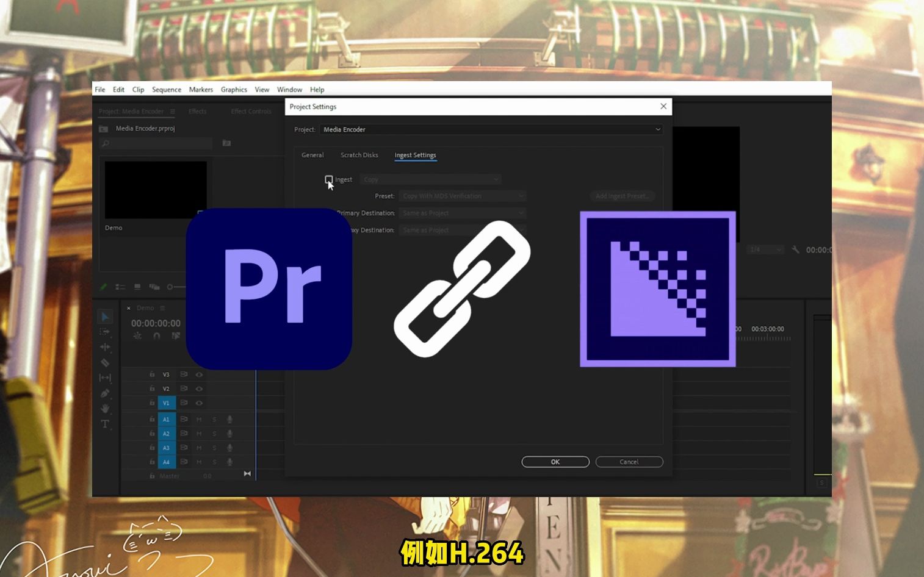The height and width of the screenshot is (577, 924).
Task: Toggle insert sequences as nests icon
Action: click(x=137, y=335)
